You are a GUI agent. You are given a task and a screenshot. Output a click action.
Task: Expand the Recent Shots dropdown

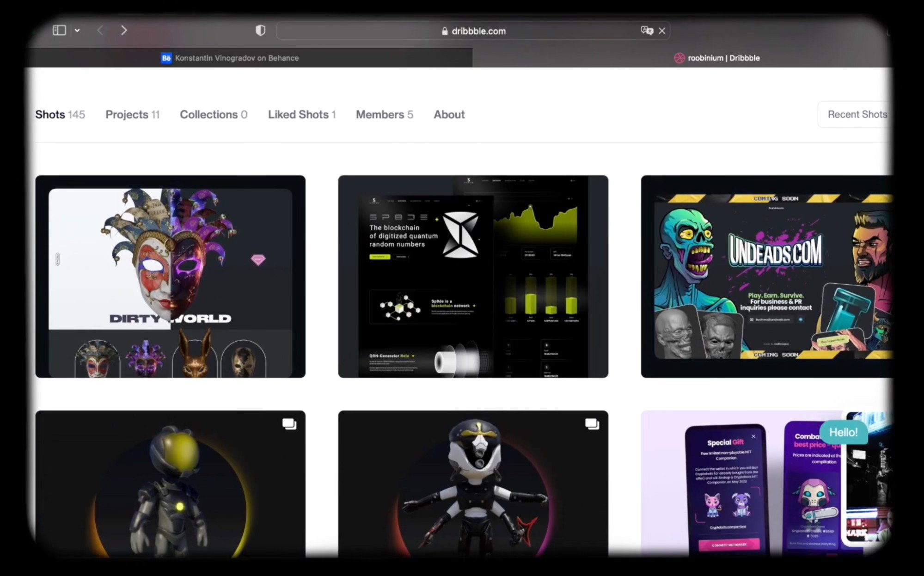point(856,114)
